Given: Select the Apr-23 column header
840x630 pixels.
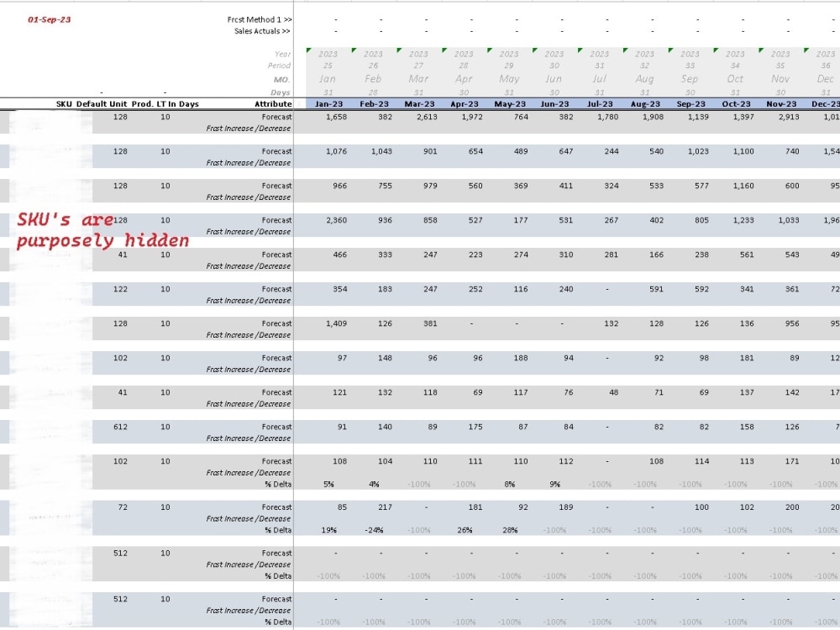Looking at the screenshot, I should 464,104.
